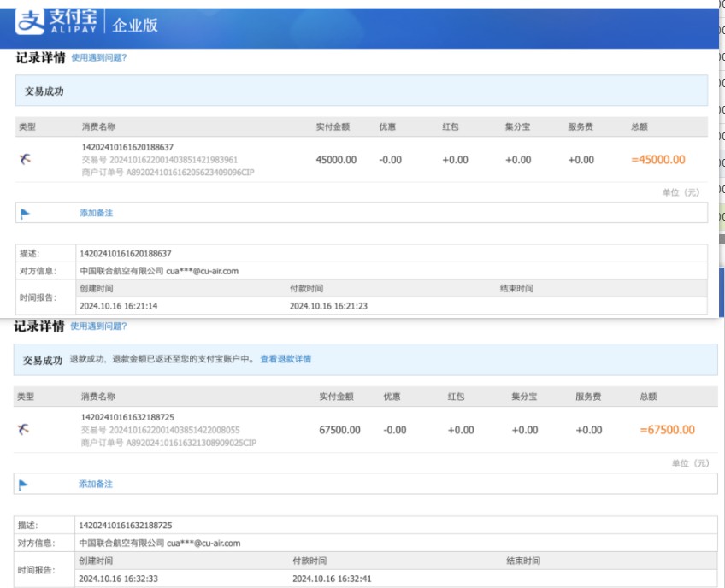Image resolution: width=725 pixels, height=588 pixels.
Task: Click merchant order number ending 09096CIP
Action: pyautogui.click(x=168, y=172)
